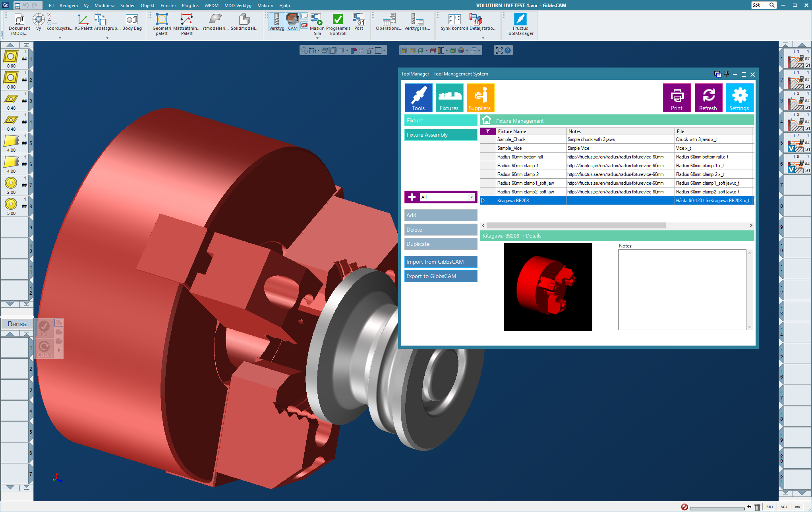812x512 pixels.
Task: Open Synk kontroll icon
Action: coord(454,22)
